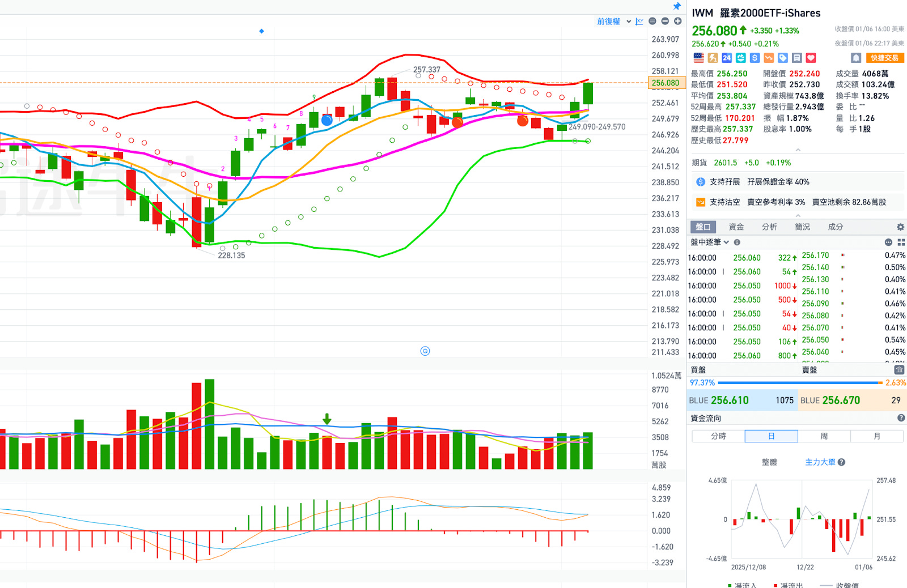Switch to the 成分 tab
The image size is (907, 588).
(836, 227)
